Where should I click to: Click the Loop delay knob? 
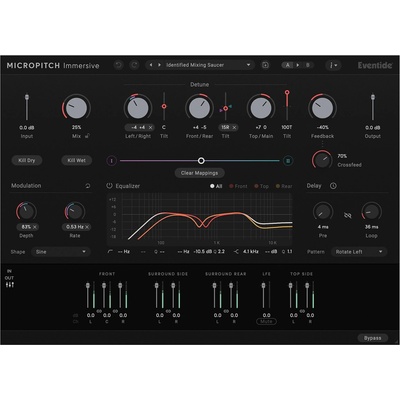click(x=371, y=212)
